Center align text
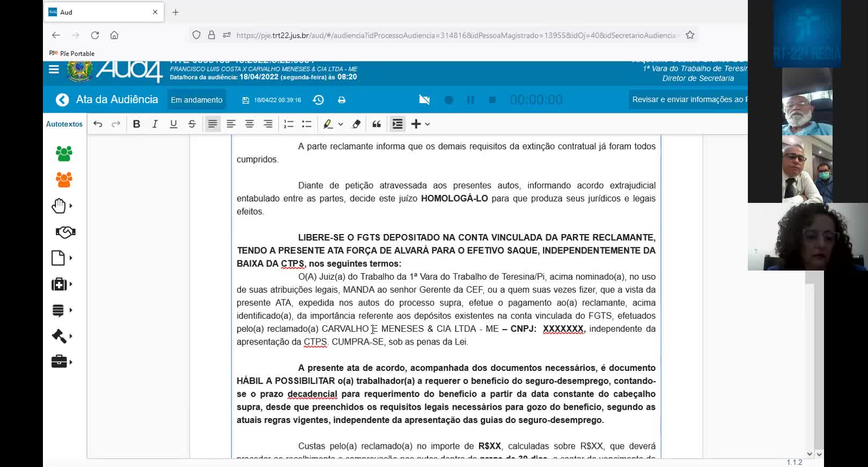868x467 pixels. tap(249, 124)
